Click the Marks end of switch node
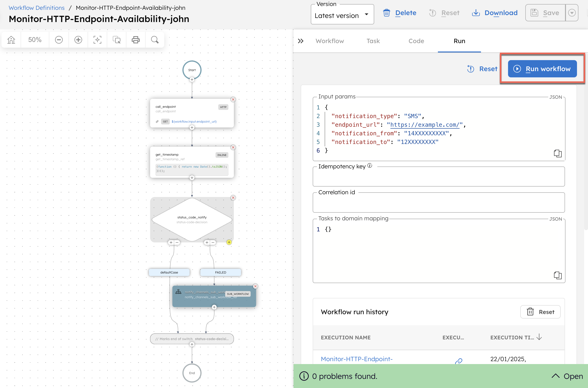 coord(192,339)
